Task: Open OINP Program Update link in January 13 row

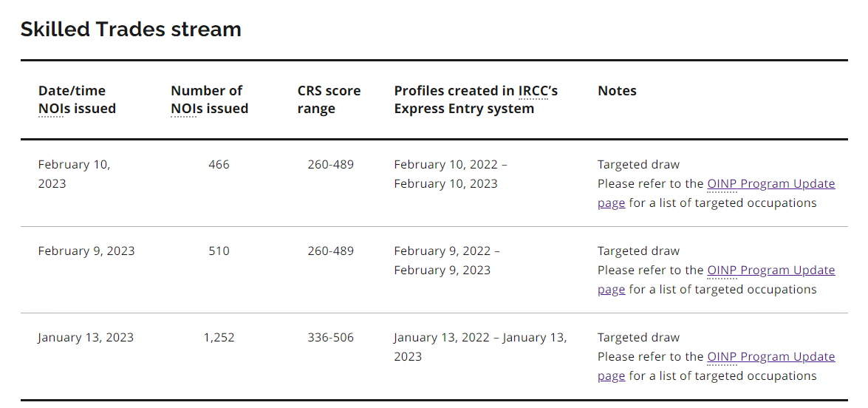Action: click(770, 357)
